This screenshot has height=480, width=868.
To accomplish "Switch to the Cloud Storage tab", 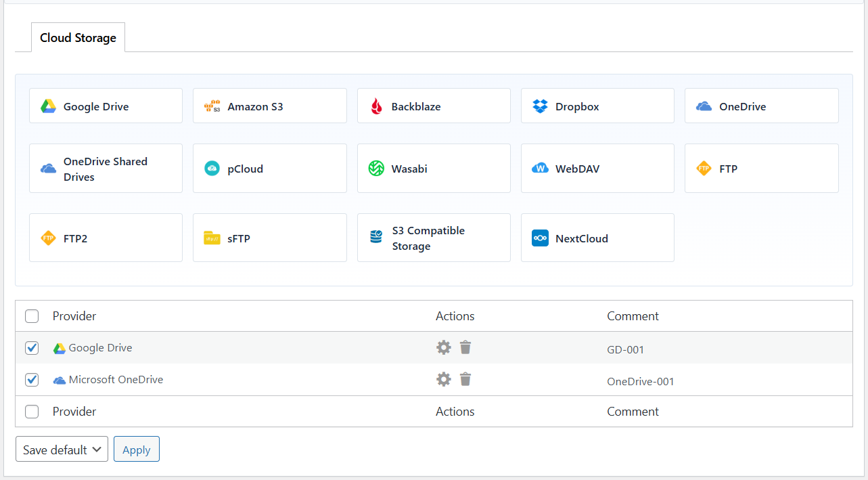I will tap(78, 38).
